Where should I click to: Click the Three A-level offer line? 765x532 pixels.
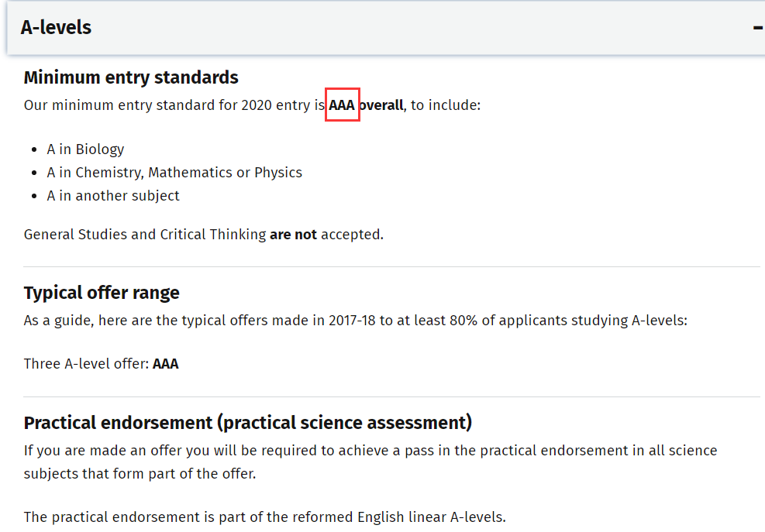point(86,364)
